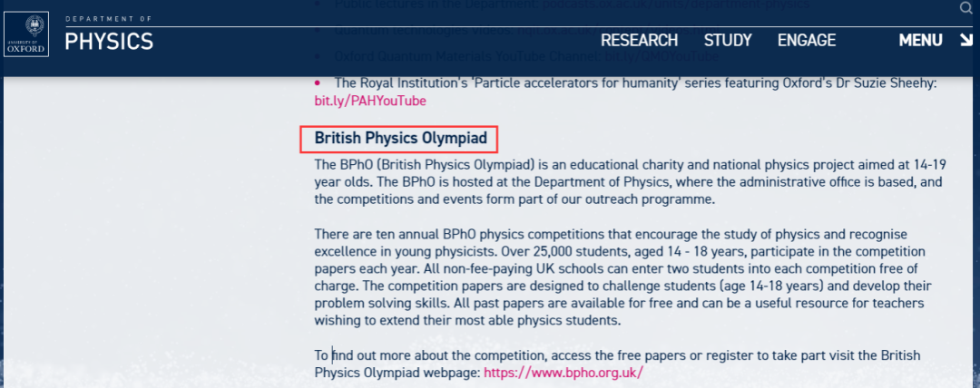Expand the MENU dropdown
The image size is (980, 388).
tap(921, 41)
